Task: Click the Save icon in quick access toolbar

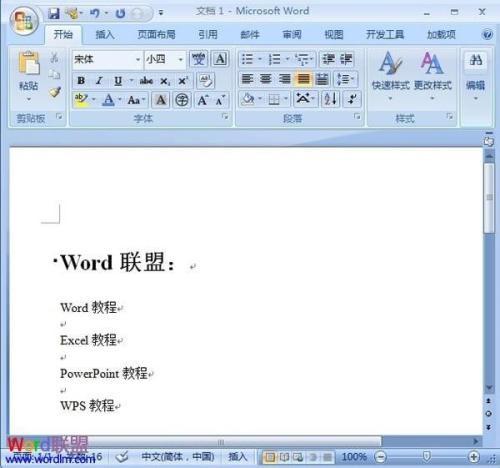Action: [54, 13]
